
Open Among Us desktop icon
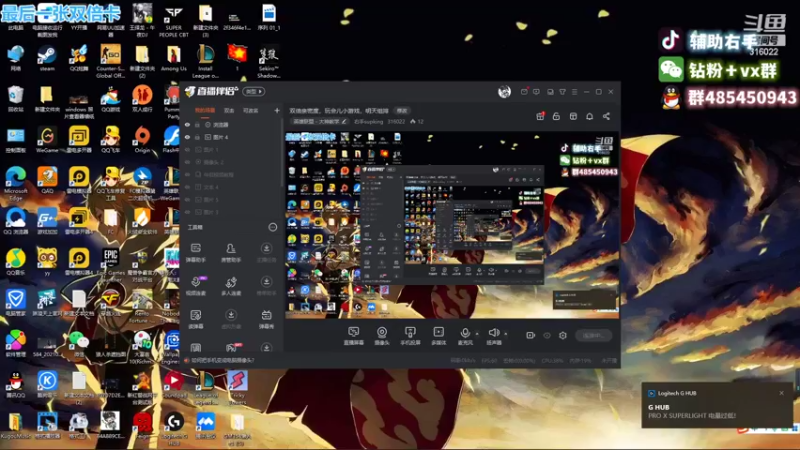[173, 58]
